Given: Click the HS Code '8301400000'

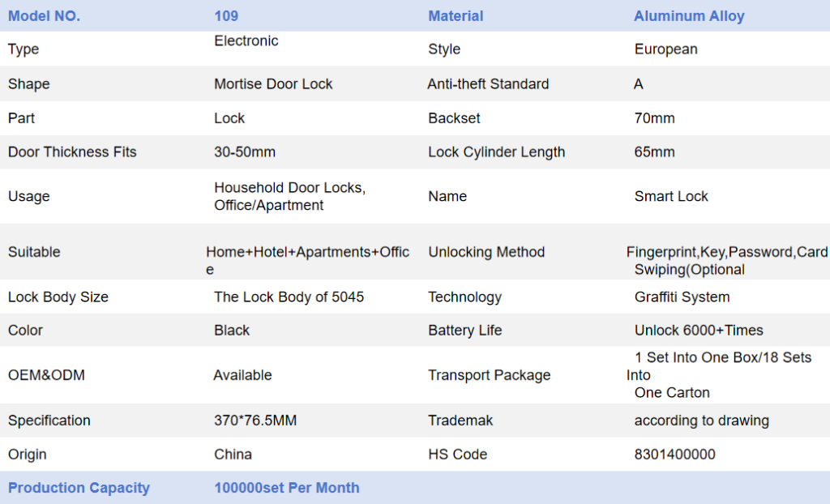Looking at the screenshot, I should click(674, 455).
